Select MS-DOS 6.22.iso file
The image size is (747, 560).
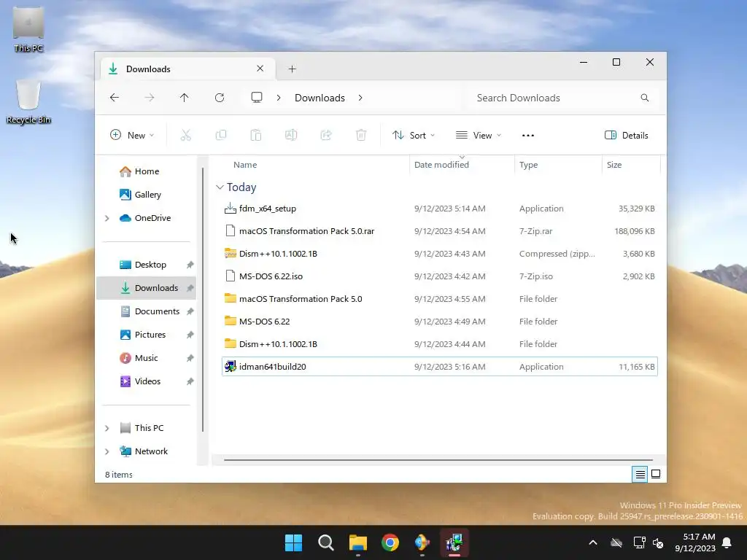pos(440,276)
